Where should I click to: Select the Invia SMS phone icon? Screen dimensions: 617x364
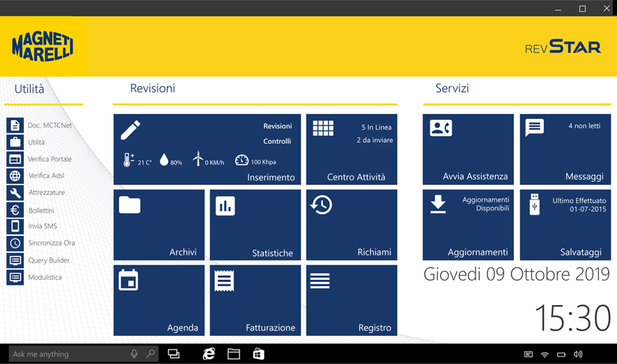pos(15,226)
